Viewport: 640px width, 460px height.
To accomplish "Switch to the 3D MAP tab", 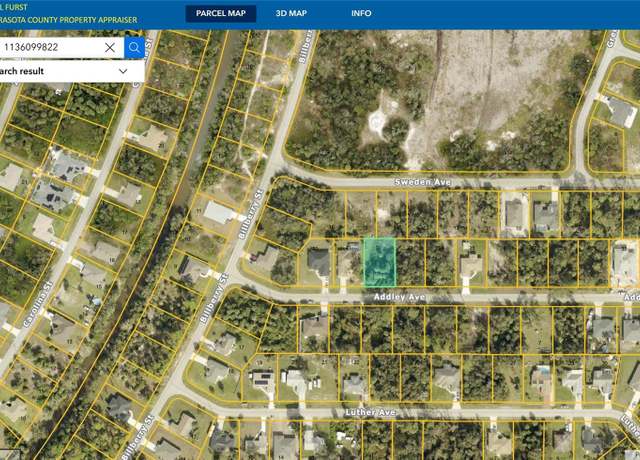I will 291,13.
